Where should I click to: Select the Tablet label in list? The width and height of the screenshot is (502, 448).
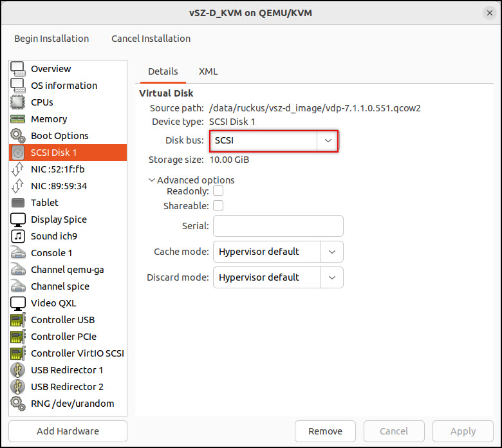coord(44,203)
